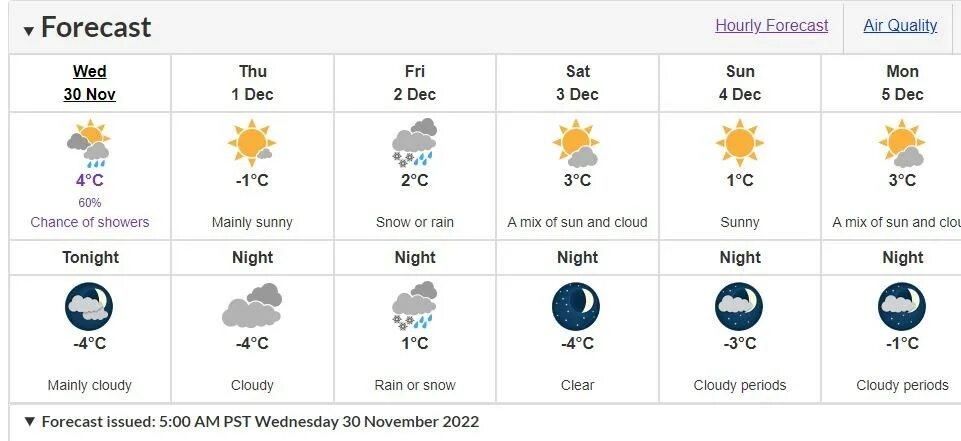Click Monday night's cloudy periods icon
The image size is (961, 441).
pos(902,306)
